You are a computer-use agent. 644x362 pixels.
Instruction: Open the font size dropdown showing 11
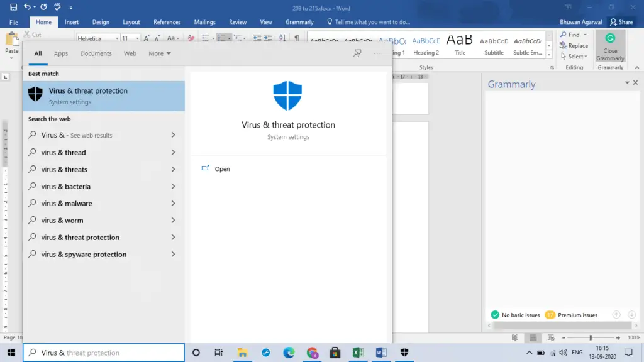point(137,38)
